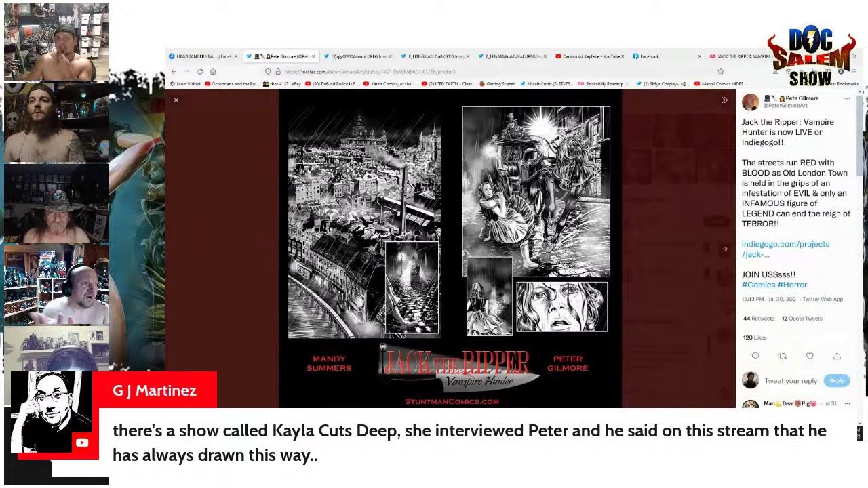
Task: Reload page using browser refresh icon
Action: (200, 72)
